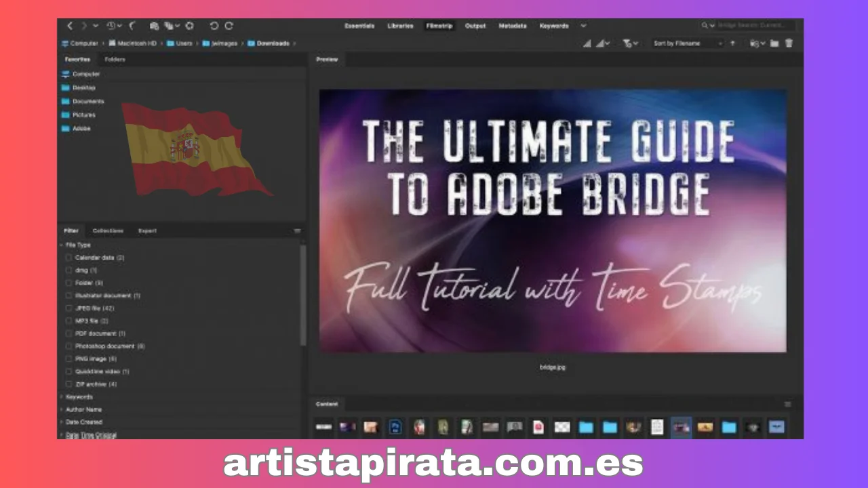The height and width of the screenshot is (488, 868).
Task: Open the Folders panel tab
Action: (x=115, y=59)
